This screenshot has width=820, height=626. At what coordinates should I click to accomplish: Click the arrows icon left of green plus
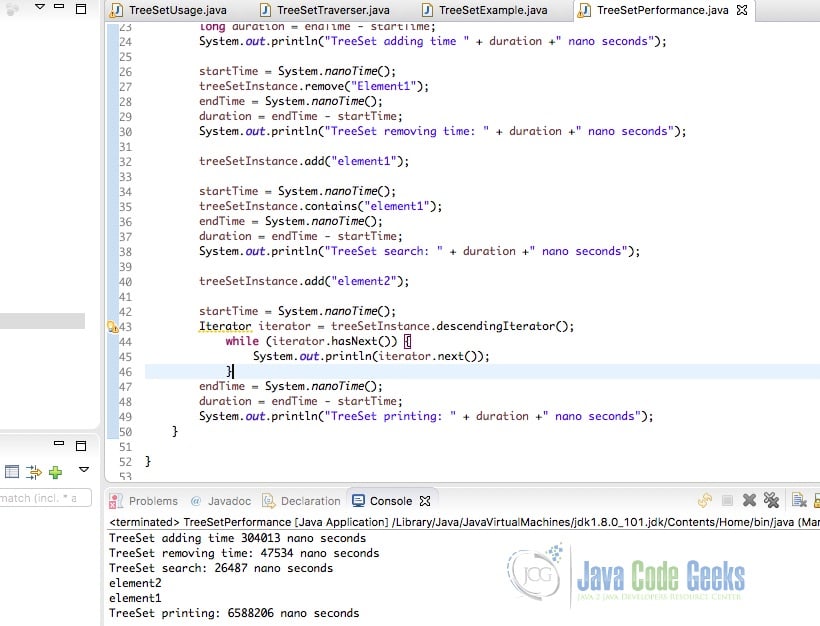click(34, 472)
